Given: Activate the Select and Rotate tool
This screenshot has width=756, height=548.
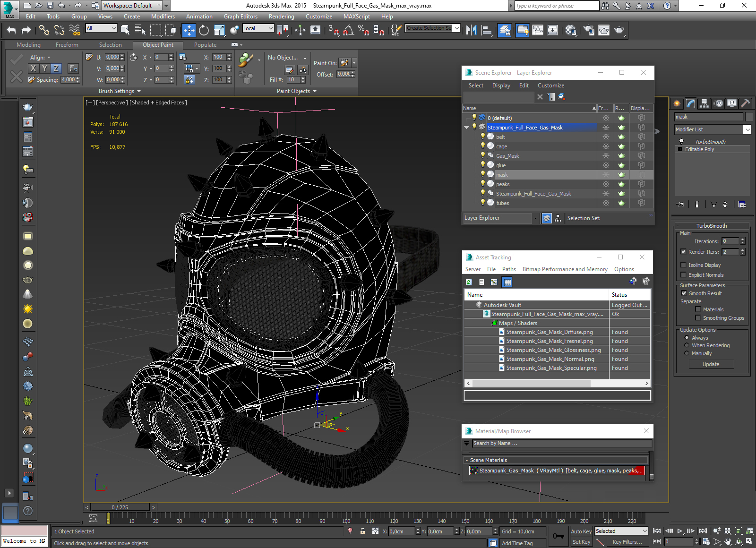Looking at the screenshot, I should (x=204, y=30).
